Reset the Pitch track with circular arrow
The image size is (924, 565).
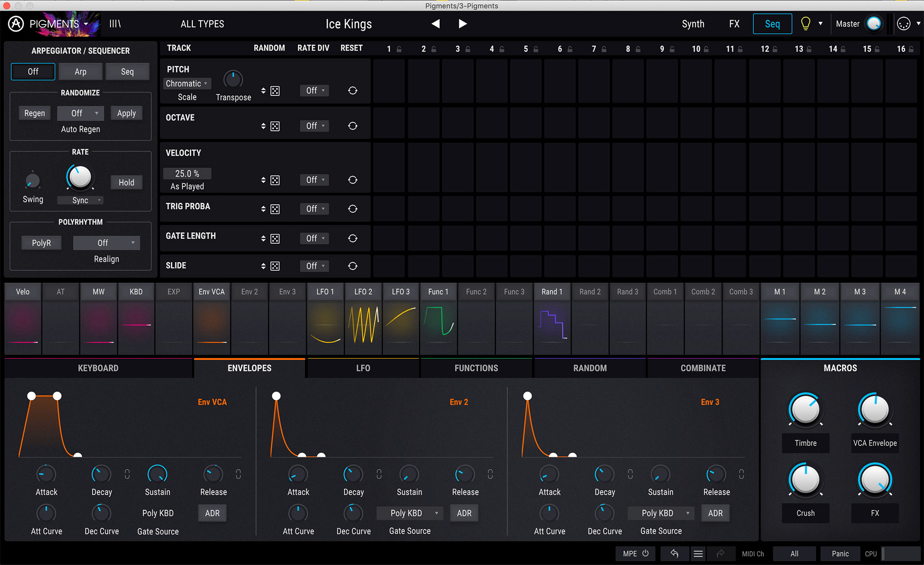(x=353, y=90)
